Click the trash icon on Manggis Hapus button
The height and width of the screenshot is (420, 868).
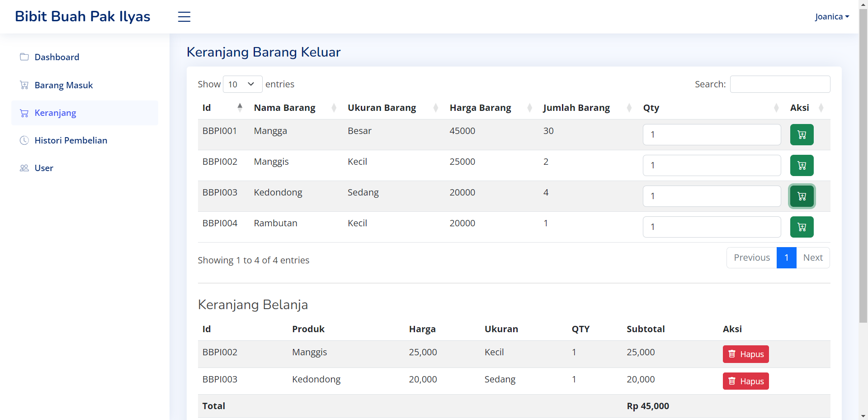(732, 354)
